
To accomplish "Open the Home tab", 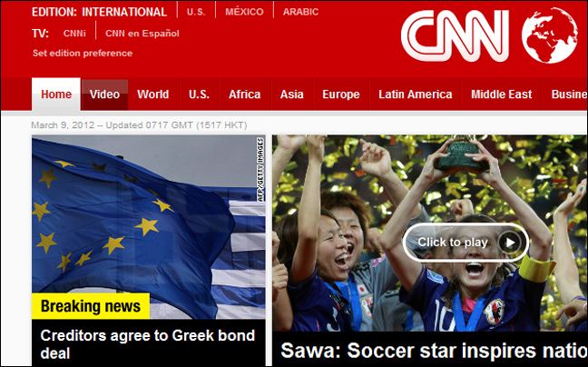I will 56,94.
